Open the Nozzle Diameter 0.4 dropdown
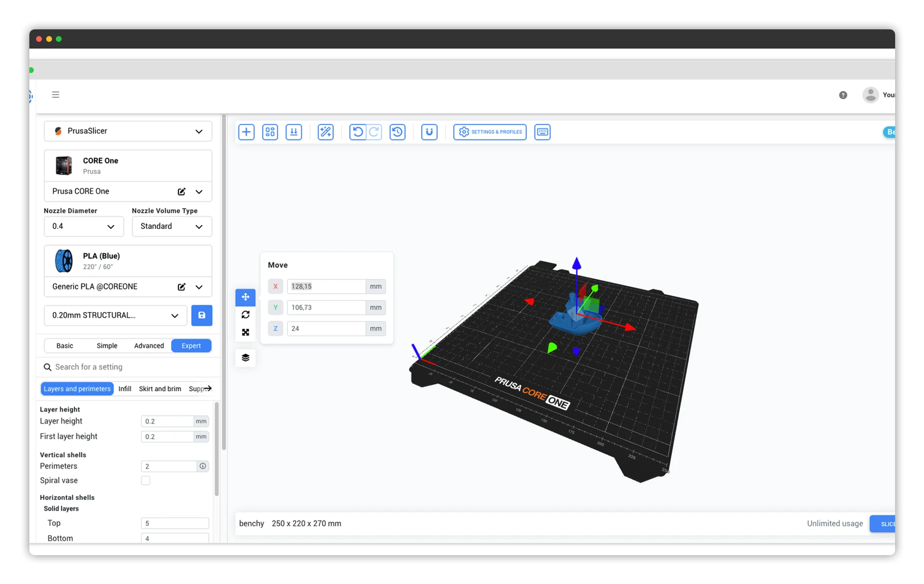924x584 pixels. pyautogui.click(x=84, y=227)
